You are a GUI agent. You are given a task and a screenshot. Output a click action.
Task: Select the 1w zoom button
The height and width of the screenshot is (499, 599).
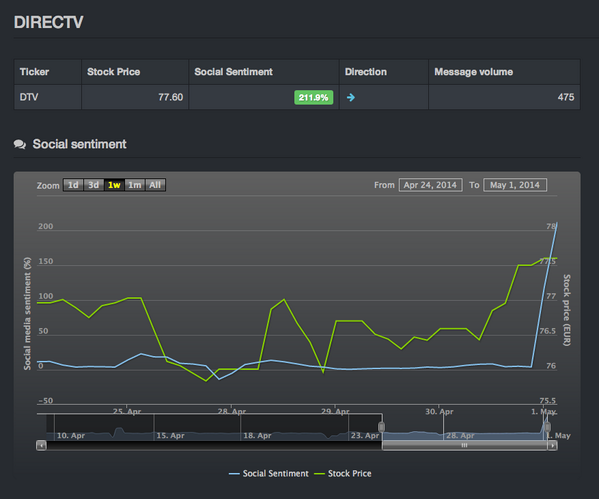click(x=114, y=185)
